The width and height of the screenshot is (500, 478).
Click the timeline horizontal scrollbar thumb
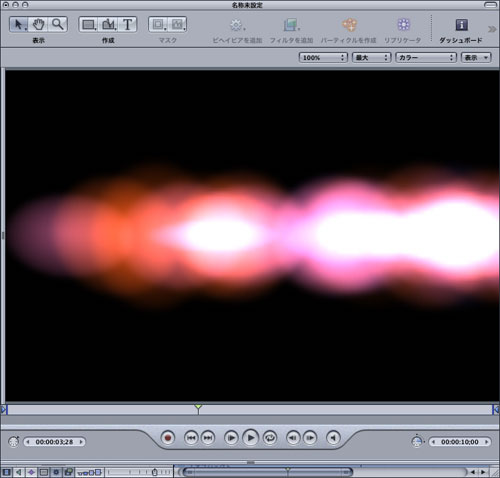click(x=268, y=472)
